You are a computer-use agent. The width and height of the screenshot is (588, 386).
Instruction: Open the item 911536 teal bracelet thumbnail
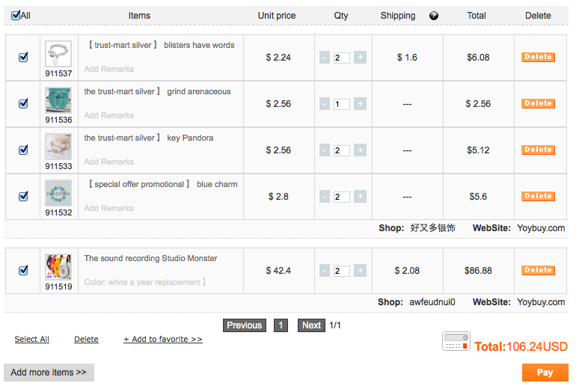(x=58, y=100)
